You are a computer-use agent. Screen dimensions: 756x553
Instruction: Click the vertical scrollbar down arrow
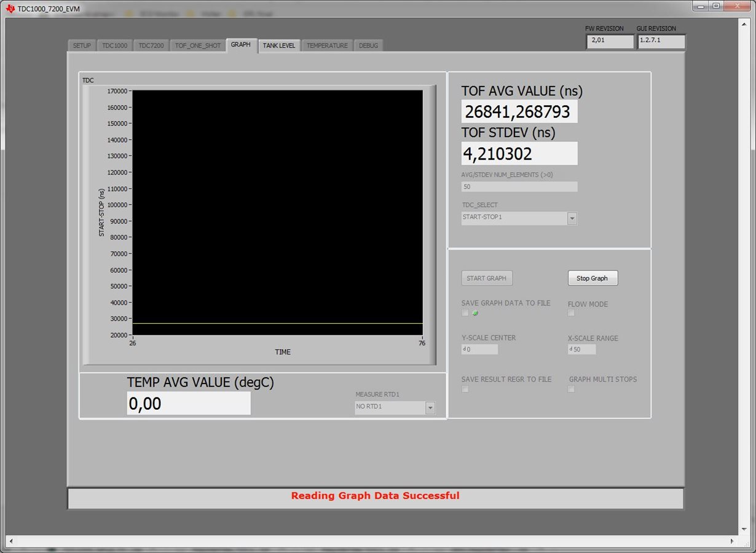point(745,528)
